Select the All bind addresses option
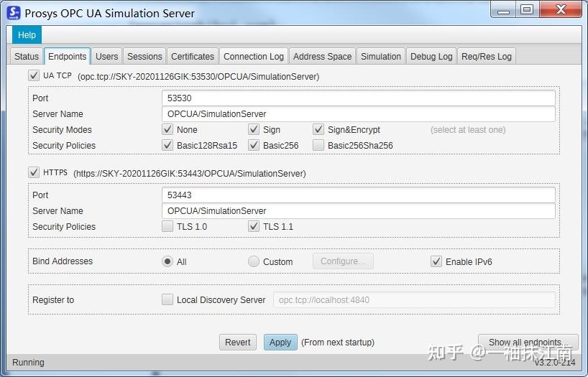Screen dimensions: 588x377 point(167,262)
